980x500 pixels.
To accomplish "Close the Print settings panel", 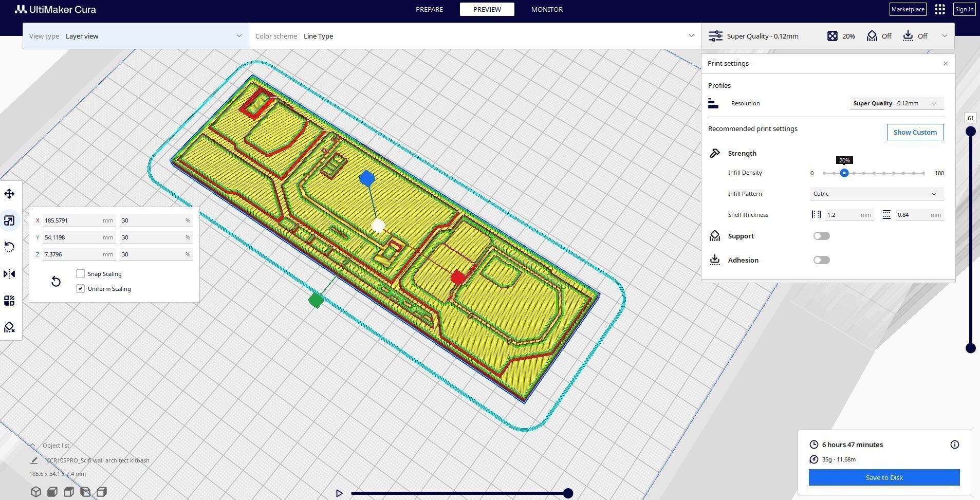I will pyautogui.click(x=946, y=64).
